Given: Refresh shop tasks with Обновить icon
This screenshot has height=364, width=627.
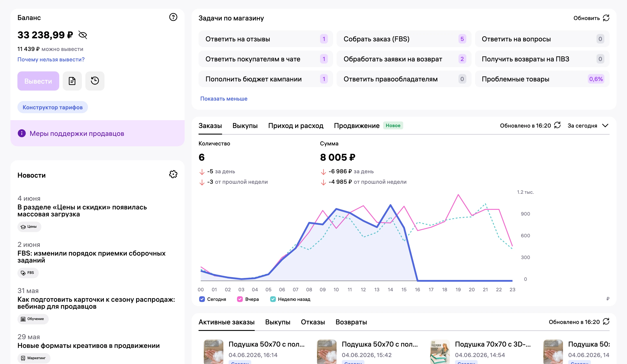Looking at the screenshot, I should pos(606,18).
